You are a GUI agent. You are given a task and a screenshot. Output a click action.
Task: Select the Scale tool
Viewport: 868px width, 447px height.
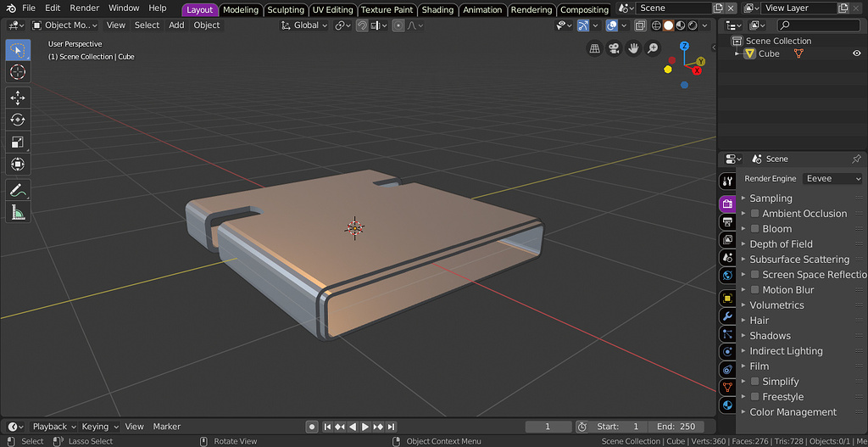(x=18, y=142)
